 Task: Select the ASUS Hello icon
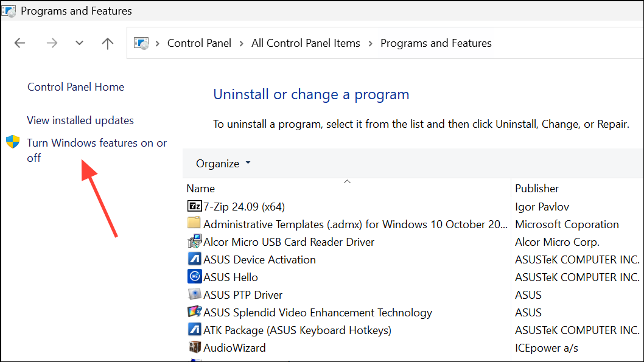point(194,277)
